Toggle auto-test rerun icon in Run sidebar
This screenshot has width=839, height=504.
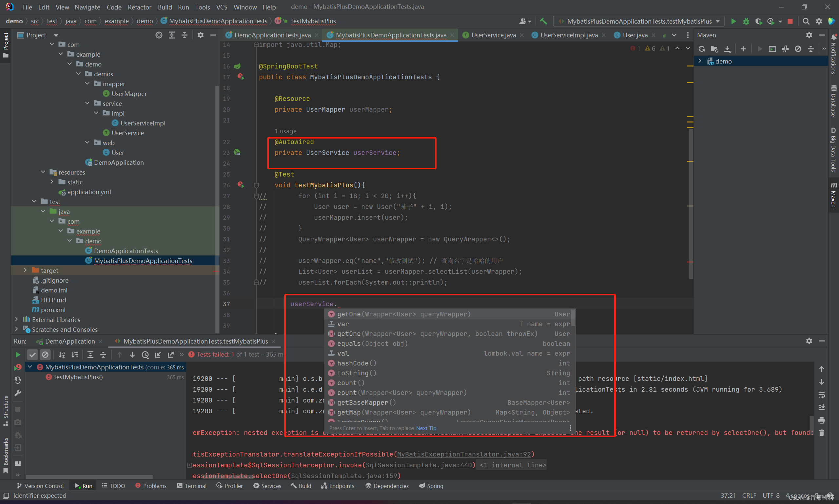click(18, 380)
